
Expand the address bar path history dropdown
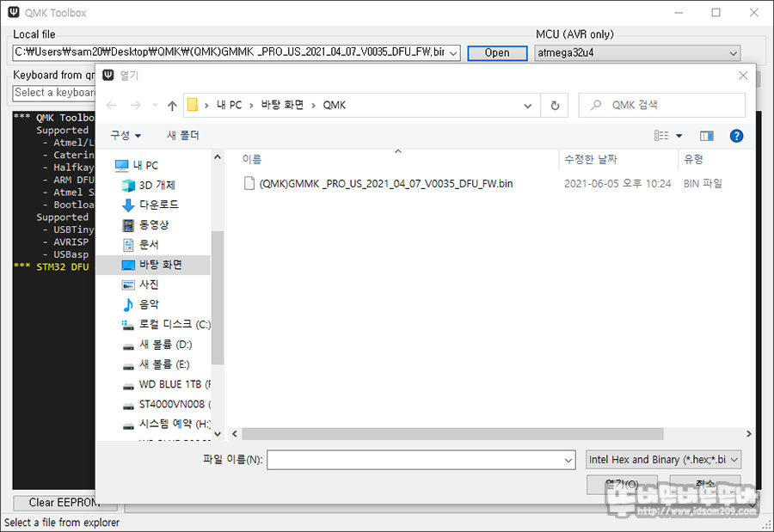click(528, 106)
